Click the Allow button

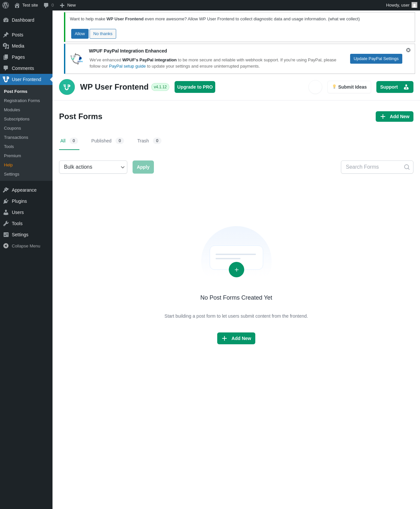point(80,34)
